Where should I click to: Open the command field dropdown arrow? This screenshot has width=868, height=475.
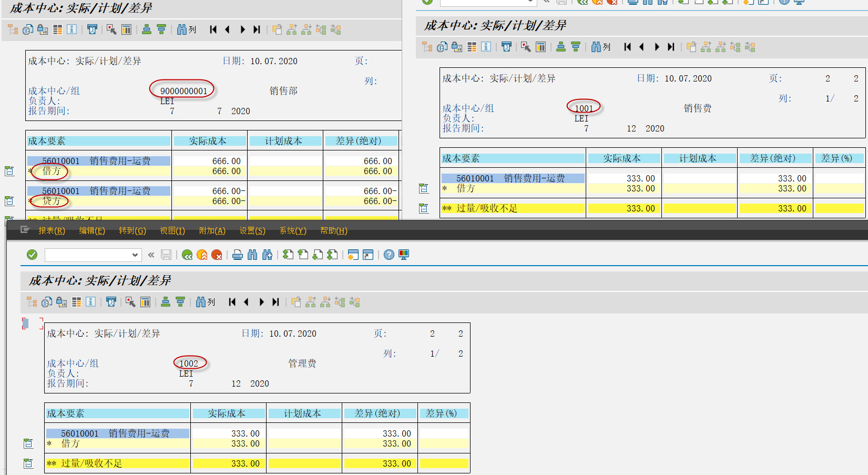tap(136, 255)
